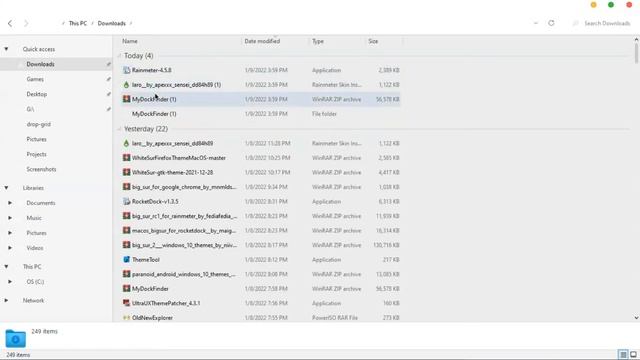Click the file list scrollbar up arrow
Viewport: 640px width, 360px height.
pyautogui.click(x=636, y=40)
